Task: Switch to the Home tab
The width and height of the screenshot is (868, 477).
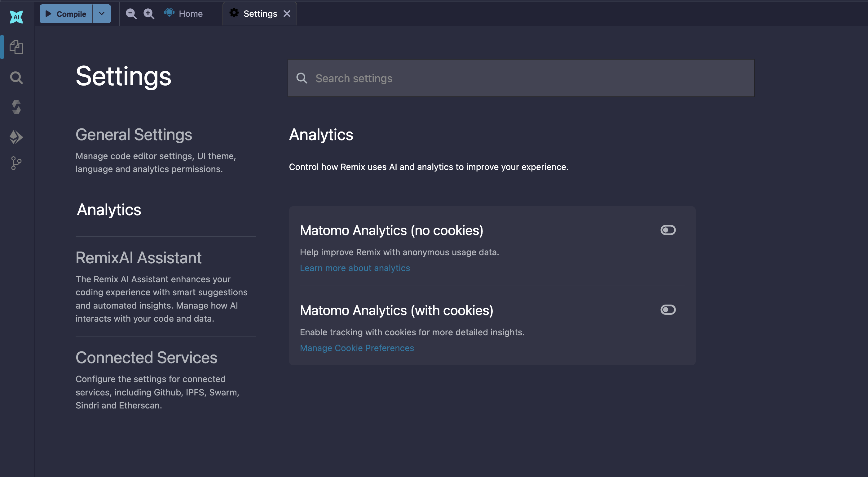Action: point(184,14)
